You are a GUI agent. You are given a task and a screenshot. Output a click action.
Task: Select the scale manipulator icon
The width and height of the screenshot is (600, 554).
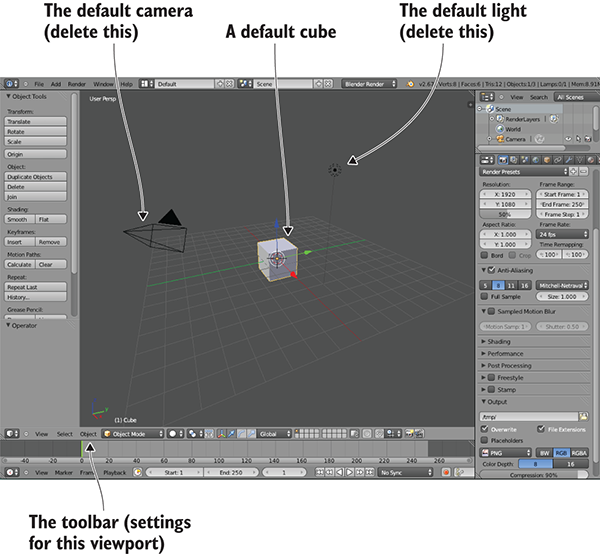[x=251, y=433]
